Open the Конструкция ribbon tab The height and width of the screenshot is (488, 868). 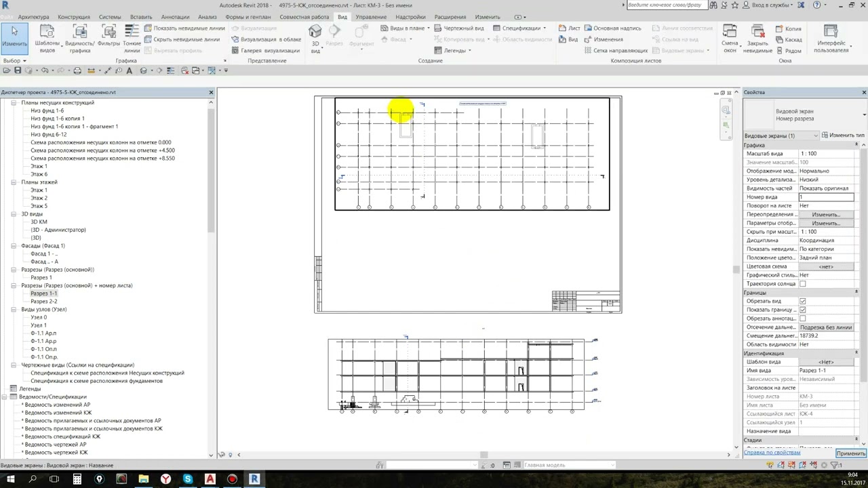74,17
